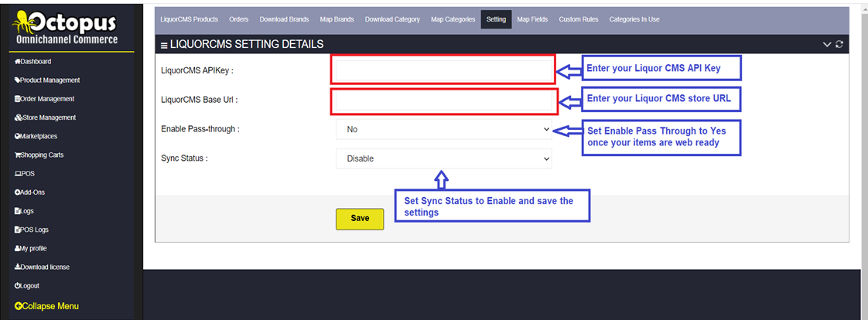Screen dimensions: 868x320
Task: Open the LiquorCMS Products tab
Action: (x=190, y=19)
